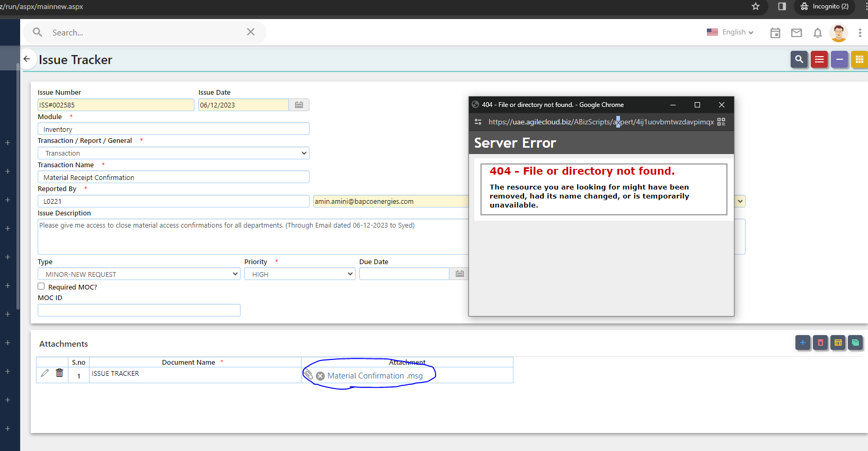This screenshot has height=451, width=868.
Task: Click the 404 - File or directory not found text
Action: click(x=582, y=171)
